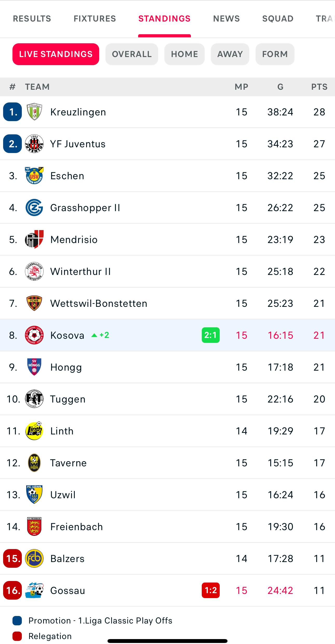Tap the Eschen USV crest icon
Screen dimensions: 335x644
pos(34,176)
